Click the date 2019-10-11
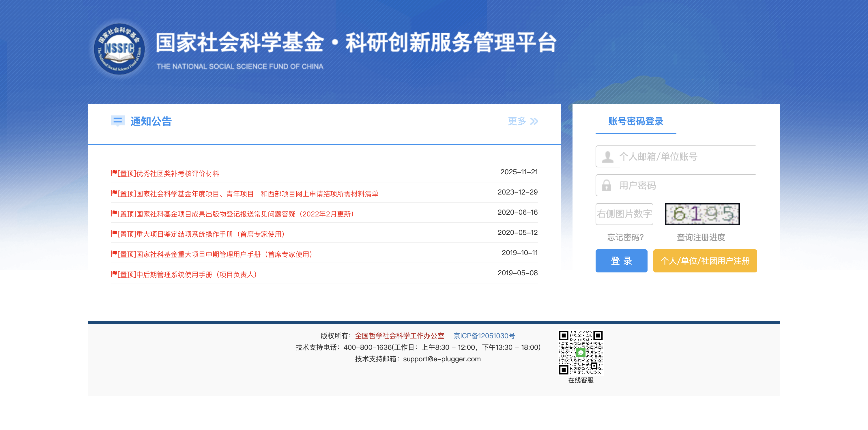Screen dimensions: 868x430 [x=520, y=253]
